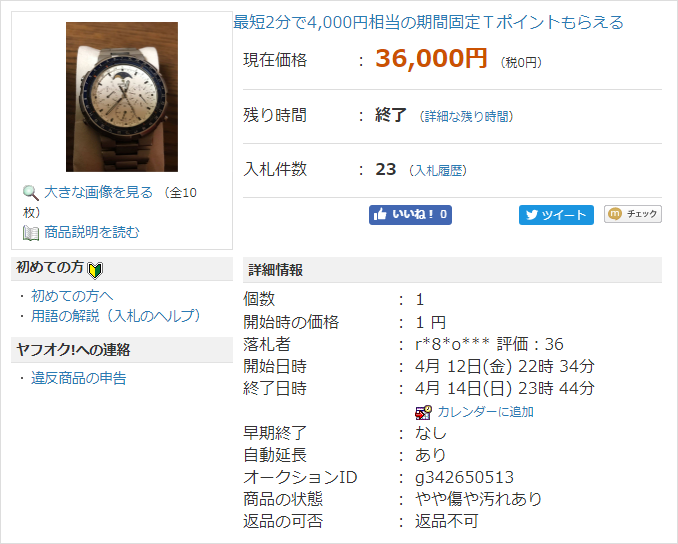Open the 初めての方へ link
Viewport: 678px width, 544px height.
click(x=72, y=296)
